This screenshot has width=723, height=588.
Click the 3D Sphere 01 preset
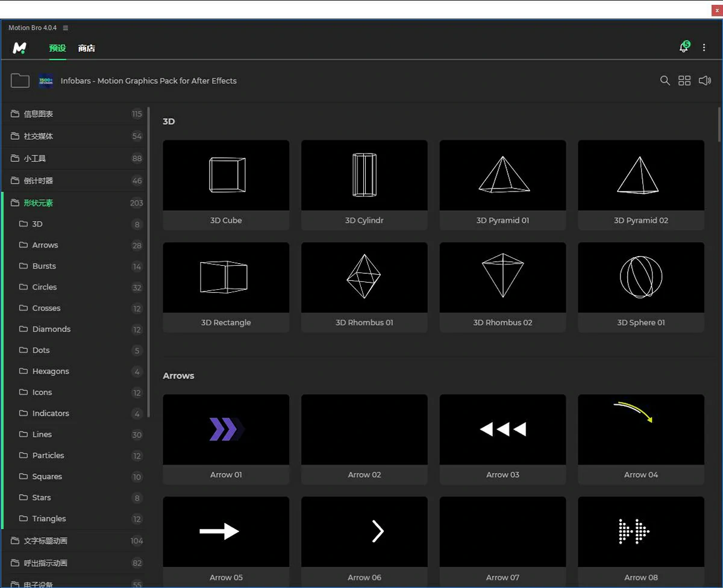click(x=641, y=287)
